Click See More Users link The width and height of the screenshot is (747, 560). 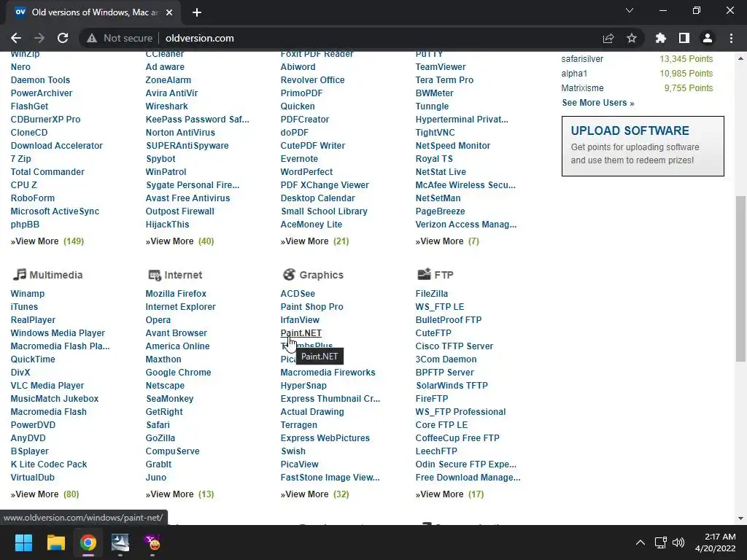click(x=598, y=102)
